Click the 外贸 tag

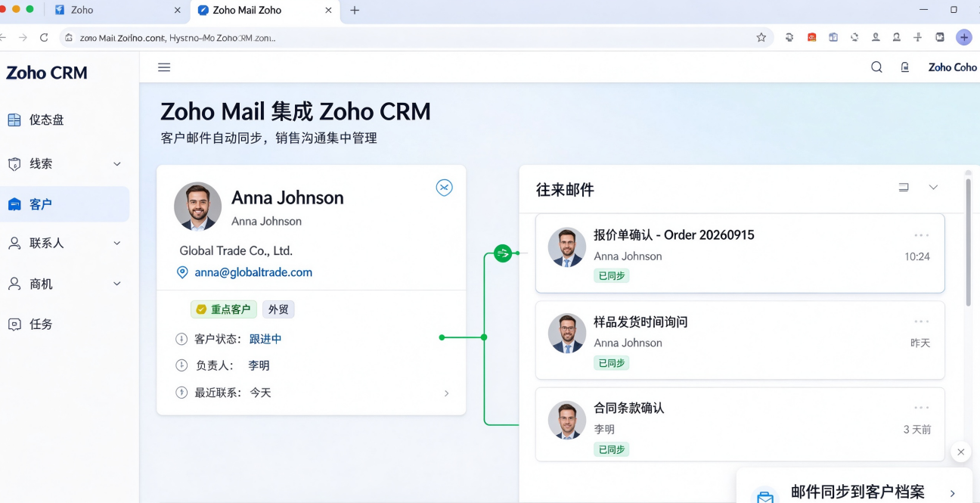(278, 309)
